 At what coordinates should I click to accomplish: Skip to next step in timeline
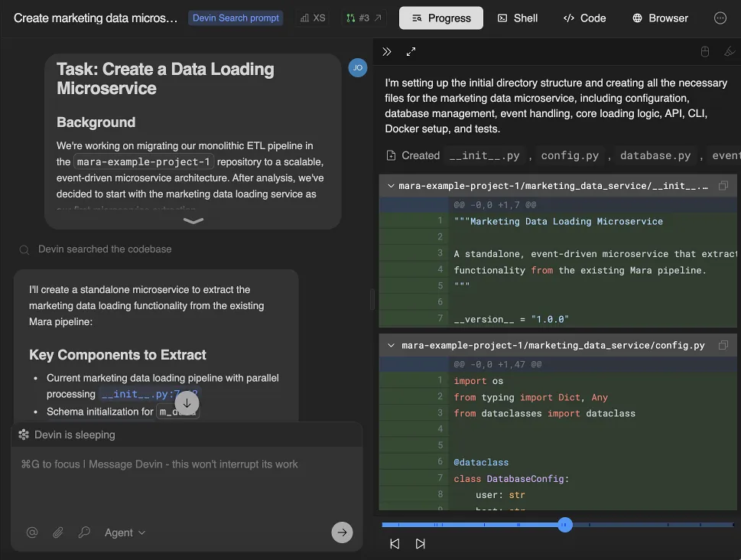tap(420, 544)
